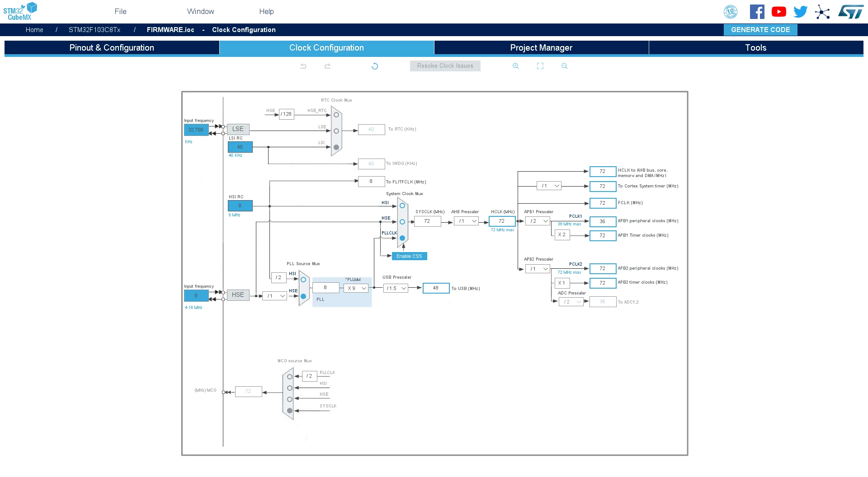Click the LSE oscillator block

click(x=238, y=129)
